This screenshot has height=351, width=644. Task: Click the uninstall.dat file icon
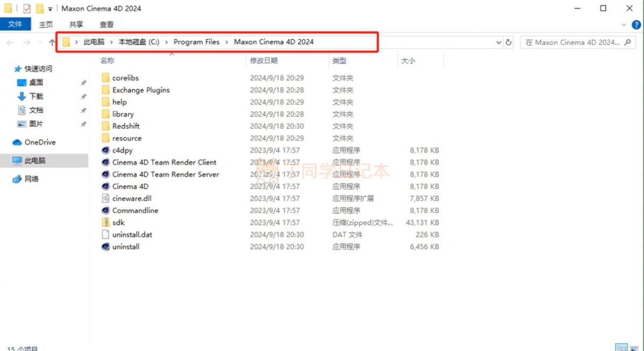point(106,234)
